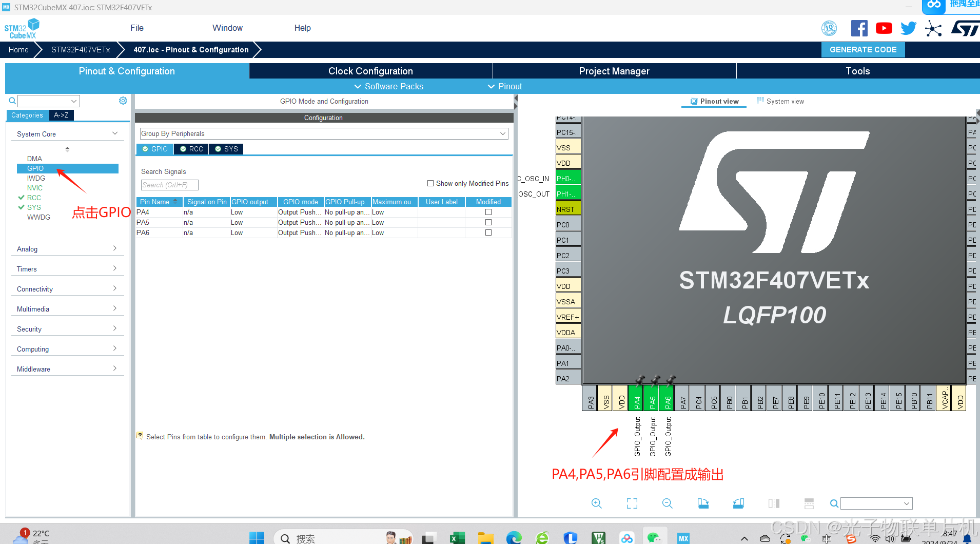Open the ST Facebook page icon
The width and height of the screenshot is (980, 544).
pyautogui.click(x=859, y=28)
